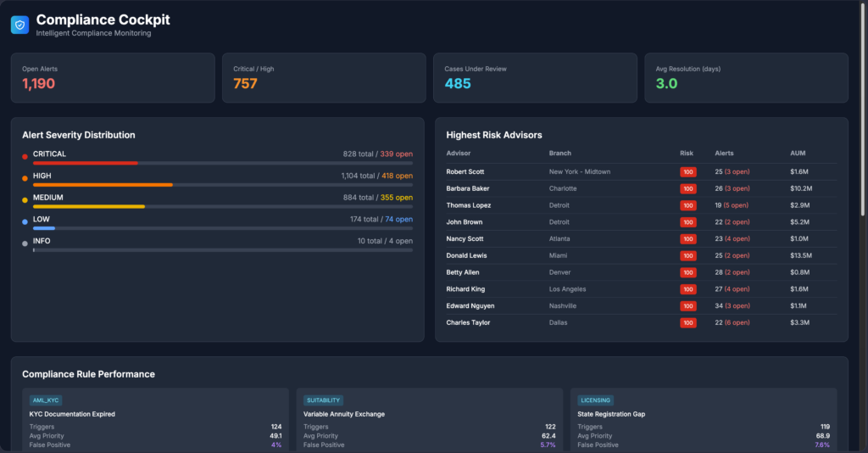Viewport: 868px width, 453px height.
Task: Click Robert Scott's risk score 100 badge
Action: pyautogui.click(x=687, y=172)
